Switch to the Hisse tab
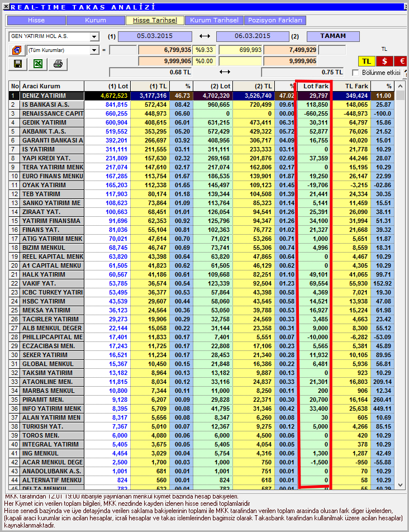409x532 pixels. [x=36, y=20]
